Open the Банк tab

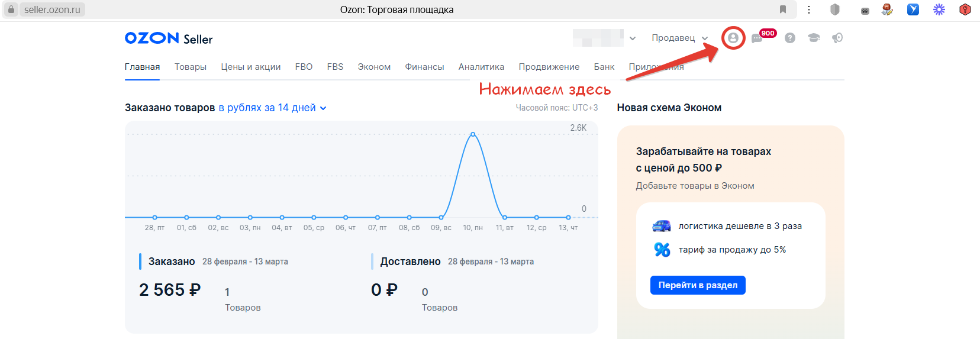(604, 67)
